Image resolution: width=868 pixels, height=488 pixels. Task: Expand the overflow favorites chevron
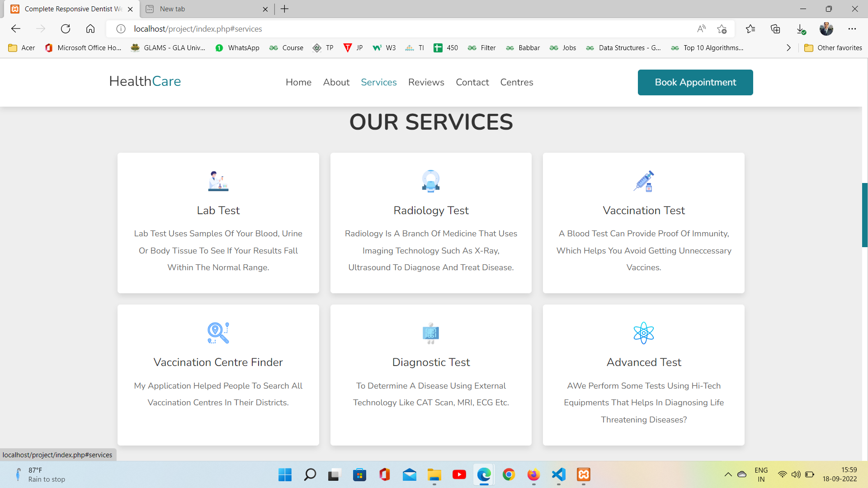788,47
